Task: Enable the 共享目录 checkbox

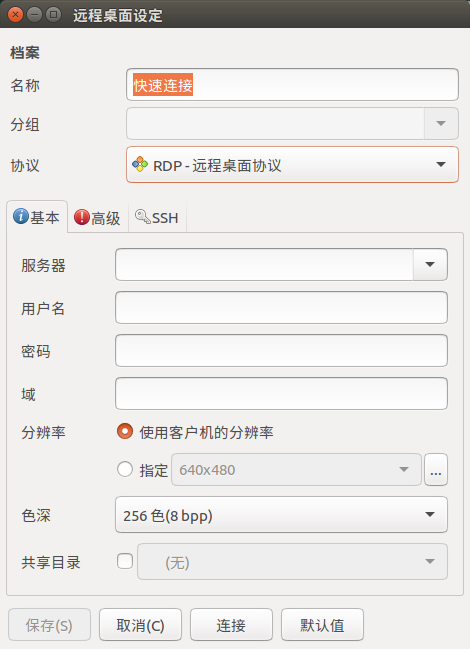Action: coord(125,562)
